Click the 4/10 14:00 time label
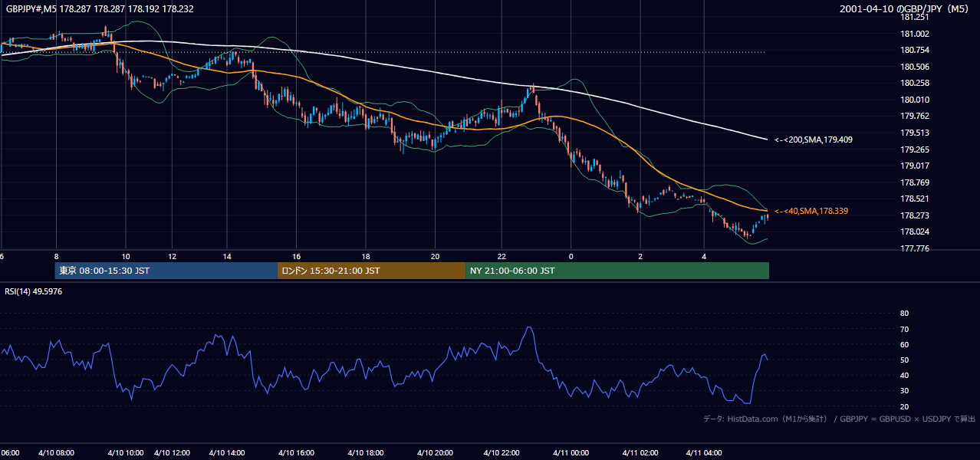Image resolution: width=980 pixels, height=460 pixels. (x=227, y=452)
